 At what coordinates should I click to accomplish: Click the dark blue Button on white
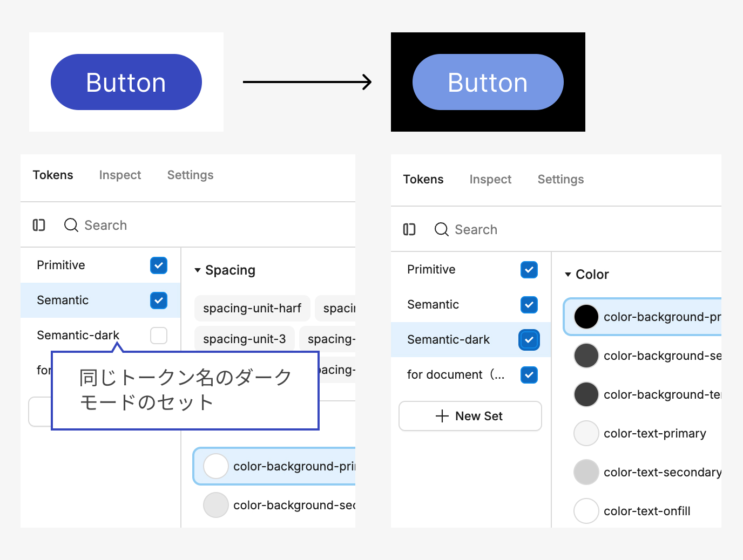[126, 82]
